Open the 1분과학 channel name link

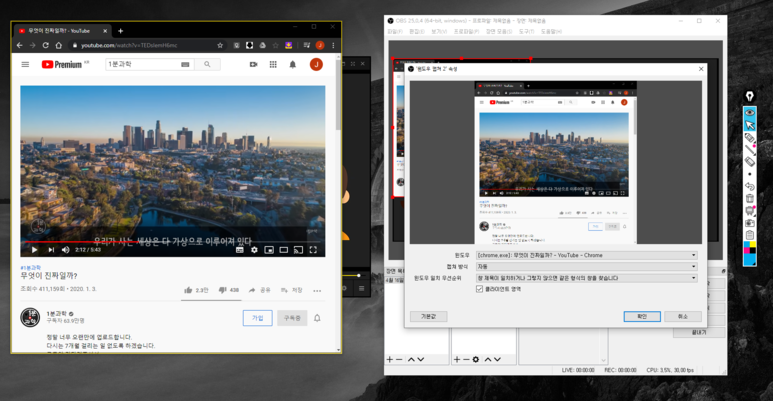(x=56, y=314)
